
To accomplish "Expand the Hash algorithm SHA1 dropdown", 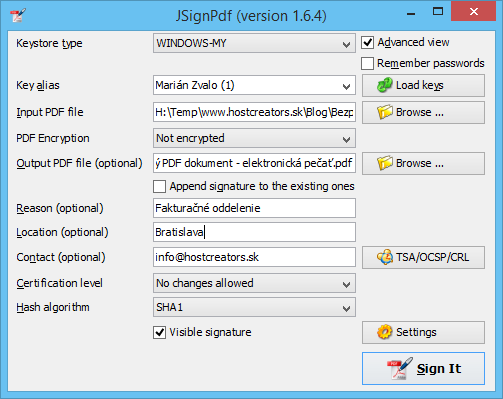I will (254, 307).
